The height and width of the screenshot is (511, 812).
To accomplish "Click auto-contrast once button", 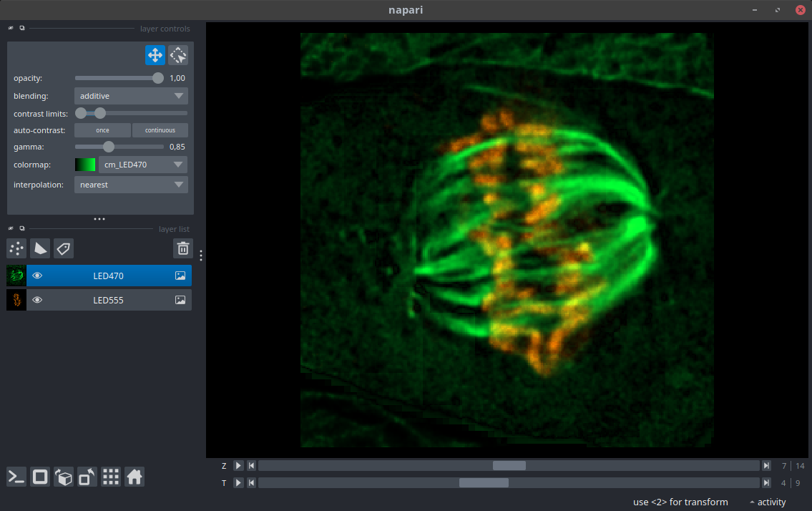I will click(x=103, y=130).
